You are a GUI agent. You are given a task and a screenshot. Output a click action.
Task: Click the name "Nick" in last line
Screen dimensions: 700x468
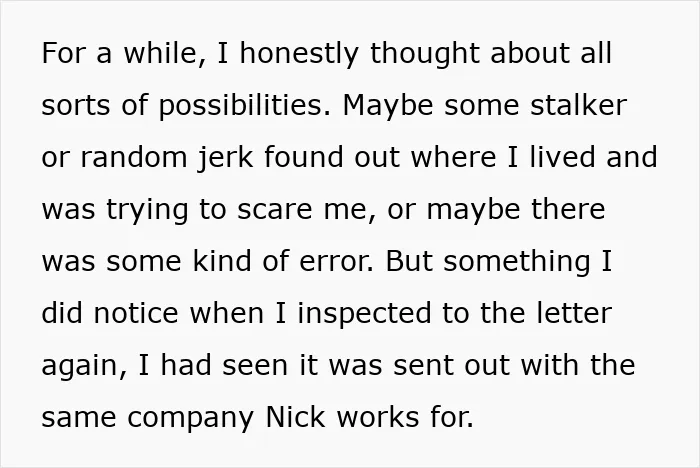(295, 418)
